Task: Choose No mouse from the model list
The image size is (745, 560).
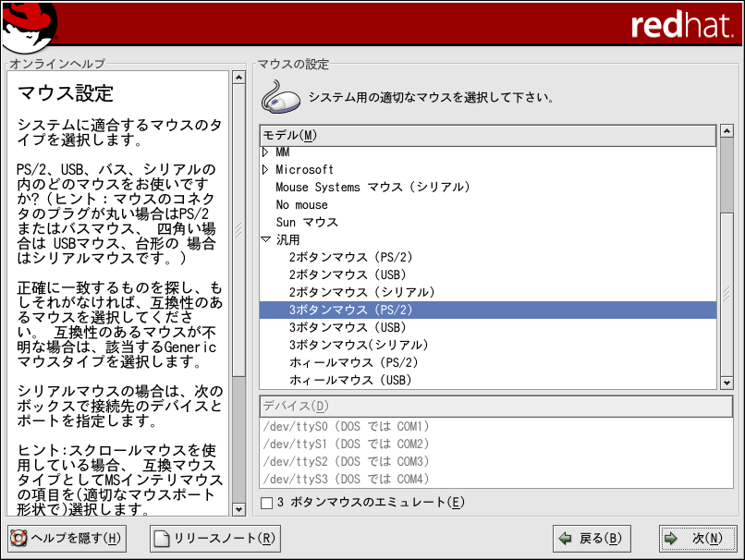Action: (x=301, y=205)
